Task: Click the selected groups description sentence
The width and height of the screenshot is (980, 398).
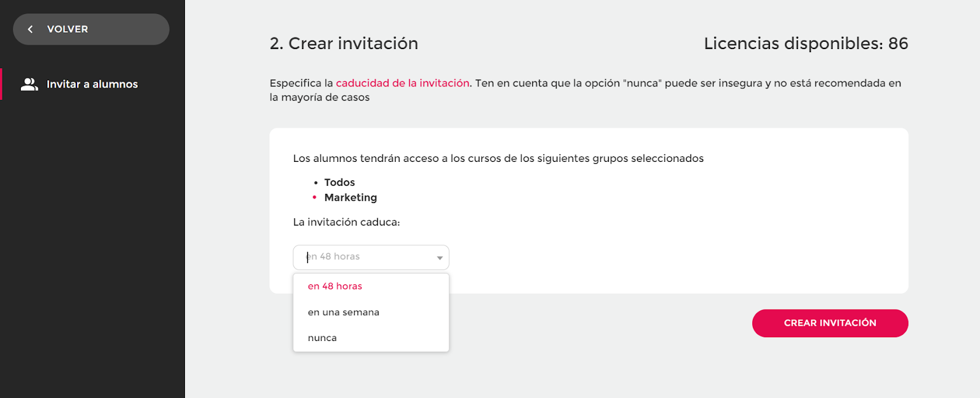Action: coord(498,158)
